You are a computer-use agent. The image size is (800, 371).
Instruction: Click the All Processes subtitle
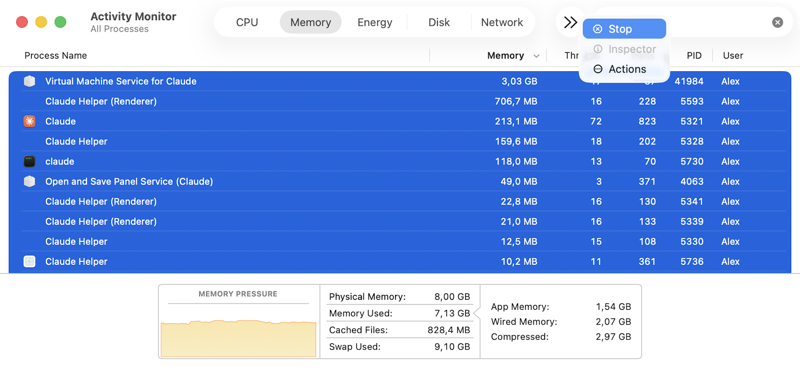click(119, 29)
